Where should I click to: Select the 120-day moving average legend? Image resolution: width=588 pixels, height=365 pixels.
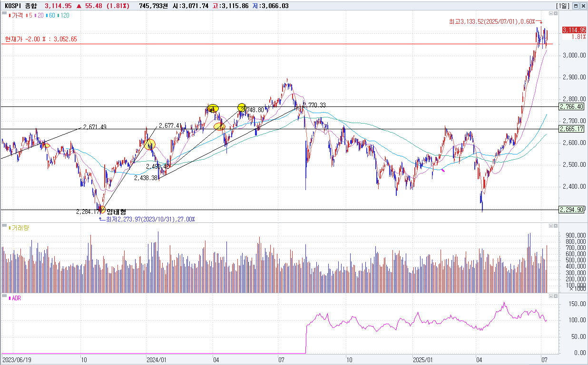tap(64, 16)
